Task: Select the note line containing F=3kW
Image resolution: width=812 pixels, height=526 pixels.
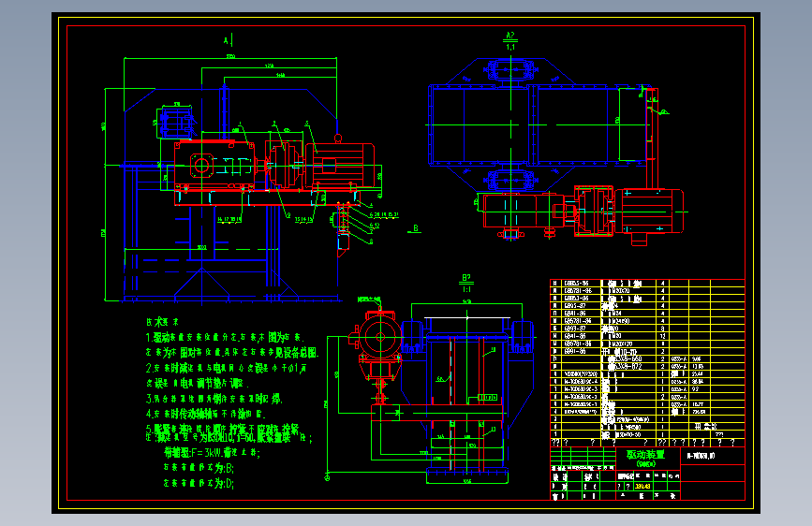Action: coord(212,452)
